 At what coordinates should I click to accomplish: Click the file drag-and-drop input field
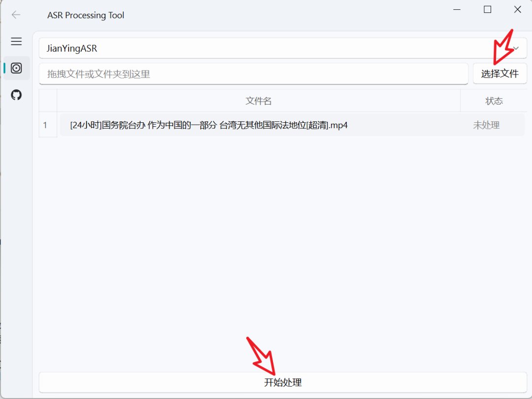254,74
